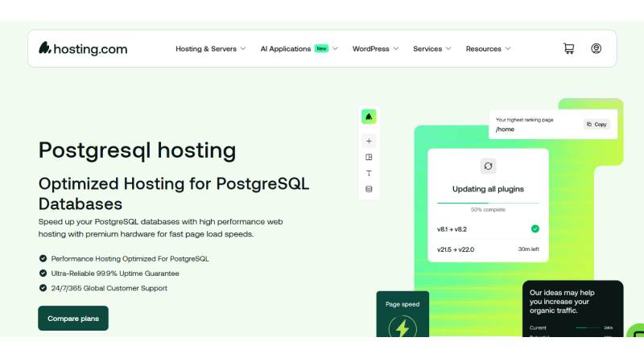Expand the WordPress chevron
644x358 pixels.
point(396,49)
